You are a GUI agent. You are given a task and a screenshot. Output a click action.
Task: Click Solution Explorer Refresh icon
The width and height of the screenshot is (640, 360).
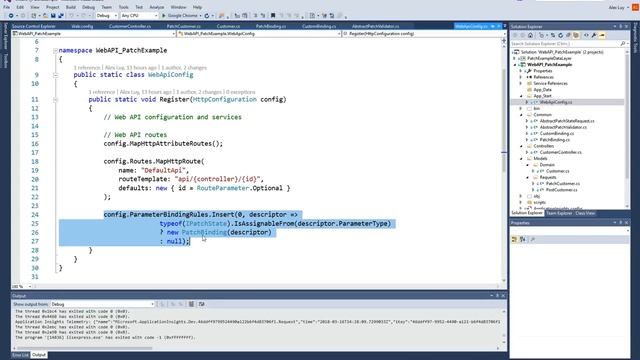(x=560, y=36)
